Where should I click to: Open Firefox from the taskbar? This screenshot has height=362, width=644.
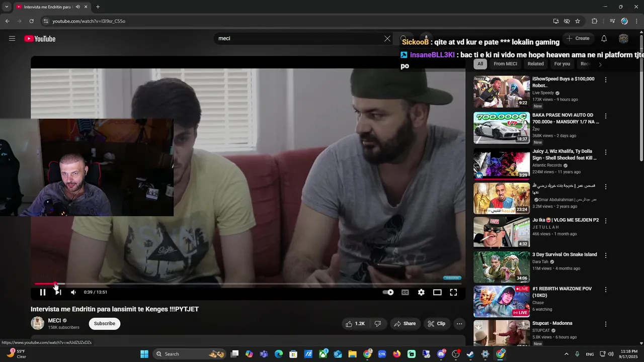[x=397, y=354]
